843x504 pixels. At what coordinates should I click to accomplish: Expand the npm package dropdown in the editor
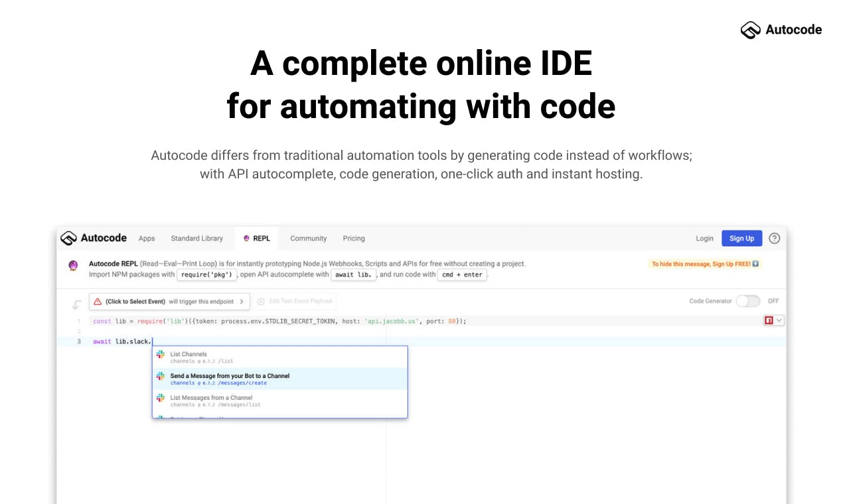[774, 320]
